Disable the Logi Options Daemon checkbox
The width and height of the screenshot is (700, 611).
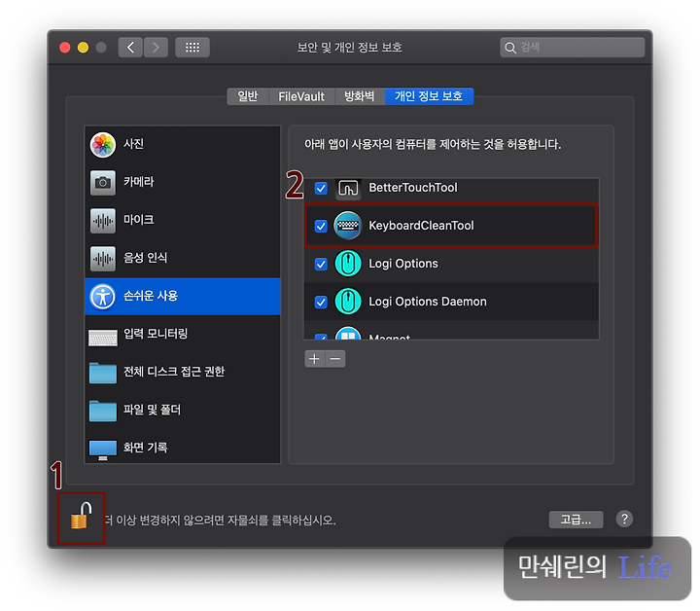click(321, 302)
